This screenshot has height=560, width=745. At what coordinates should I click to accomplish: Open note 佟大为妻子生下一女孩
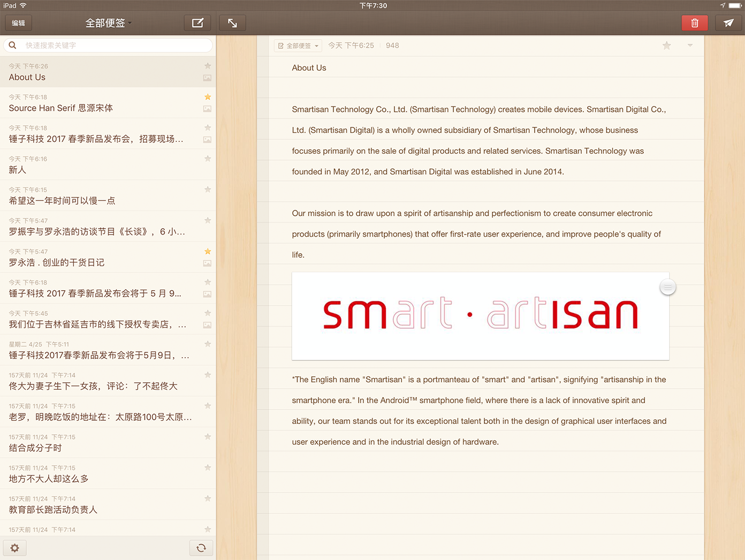click(x=108, y=381)
